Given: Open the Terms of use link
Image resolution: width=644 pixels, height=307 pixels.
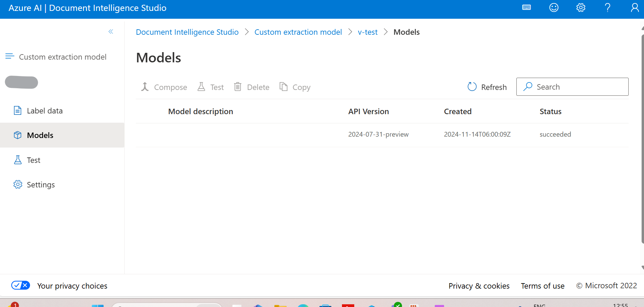Looking at the screenshot, I should coord(542,286).
